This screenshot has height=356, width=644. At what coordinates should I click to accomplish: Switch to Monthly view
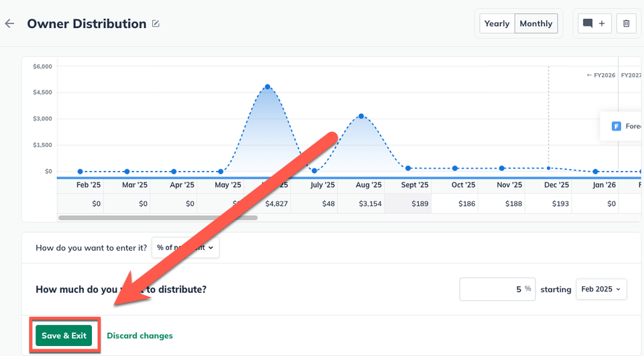click(536, 23)
